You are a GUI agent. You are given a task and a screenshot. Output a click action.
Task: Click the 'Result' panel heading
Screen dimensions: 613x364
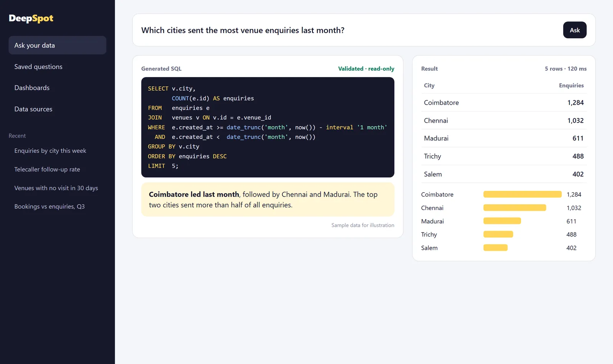tap(429, 69)
